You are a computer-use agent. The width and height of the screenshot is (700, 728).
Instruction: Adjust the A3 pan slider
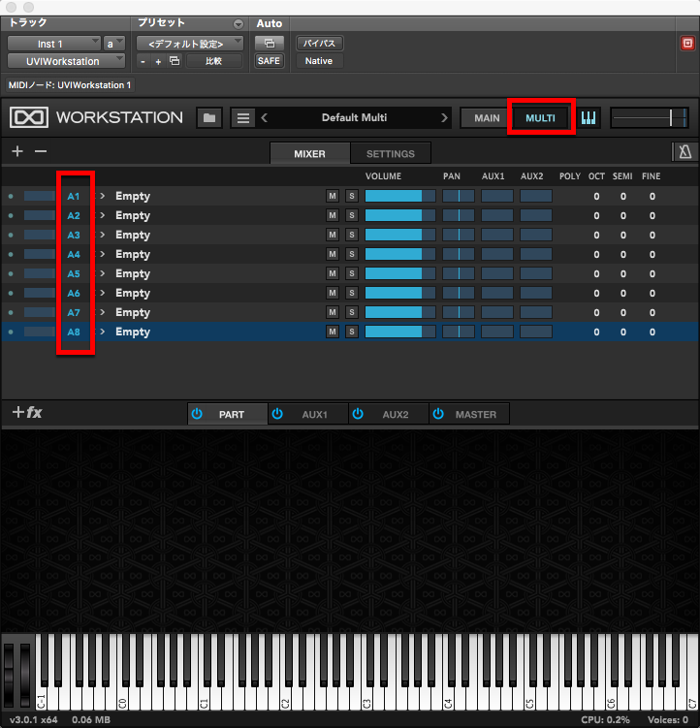[459, 235]
